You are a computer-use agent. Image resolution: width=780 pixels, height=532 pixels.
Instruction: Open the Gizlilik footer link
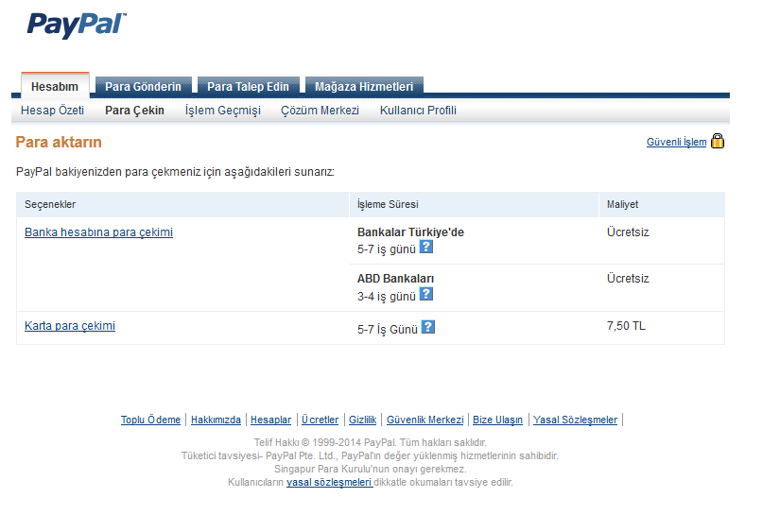(x=363, y=420)
